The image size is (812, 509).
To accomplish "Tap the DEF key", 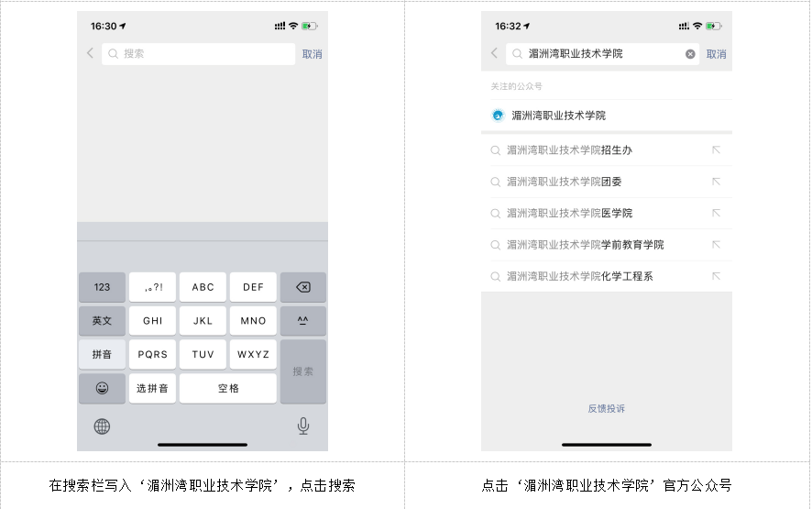I will point(253,287).
